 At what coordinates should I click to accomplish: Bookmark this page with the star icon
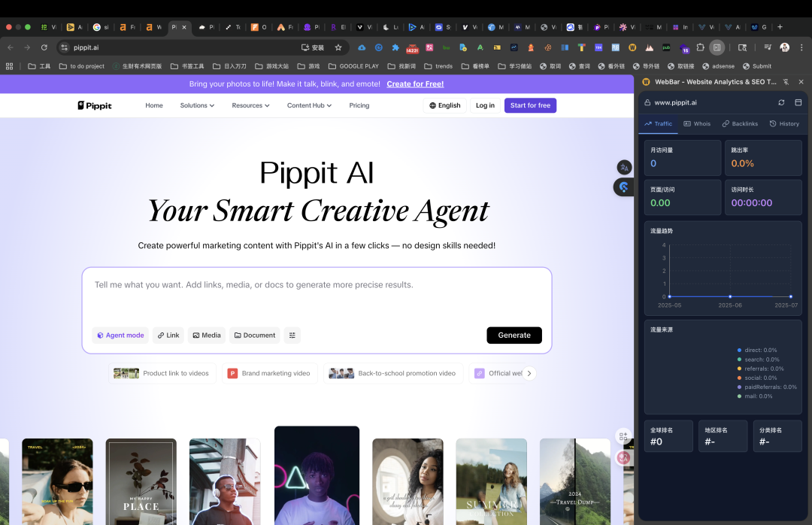point(338,47)
